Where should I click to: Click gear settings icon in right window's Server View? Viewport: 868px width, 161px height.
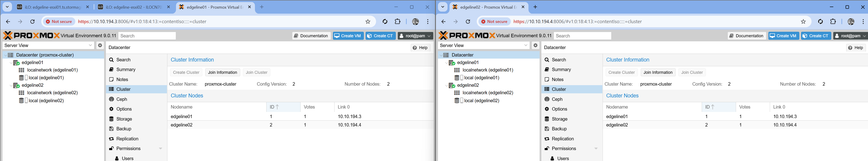pos(535,45)
